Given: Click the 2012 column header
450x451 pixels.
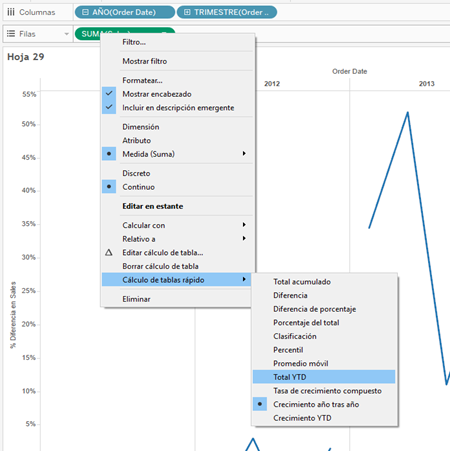Looking at the screenshot, I should (272, 84).
